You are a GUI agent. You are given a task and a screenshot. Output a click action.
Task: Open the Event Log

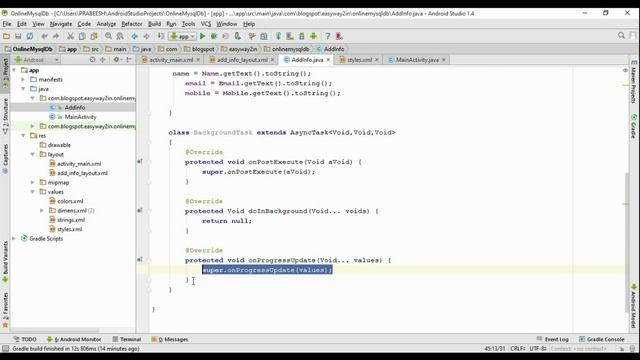pyautogui.click(x=553, y=339)
